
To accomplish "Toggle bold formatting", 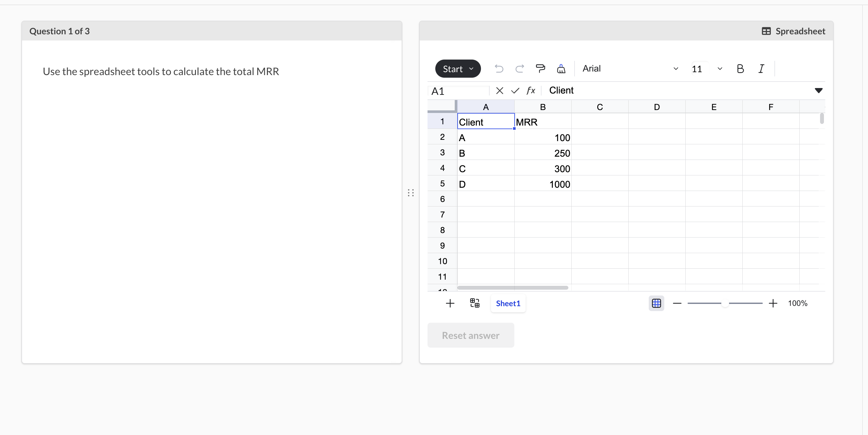I will (740, 69).
